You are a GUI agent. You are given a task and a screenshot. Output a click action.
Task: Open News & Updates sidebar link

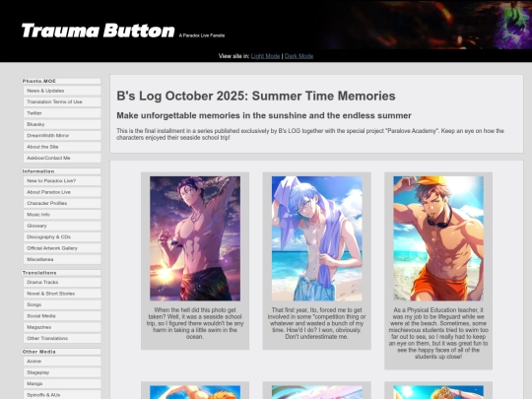click(62, 91)
